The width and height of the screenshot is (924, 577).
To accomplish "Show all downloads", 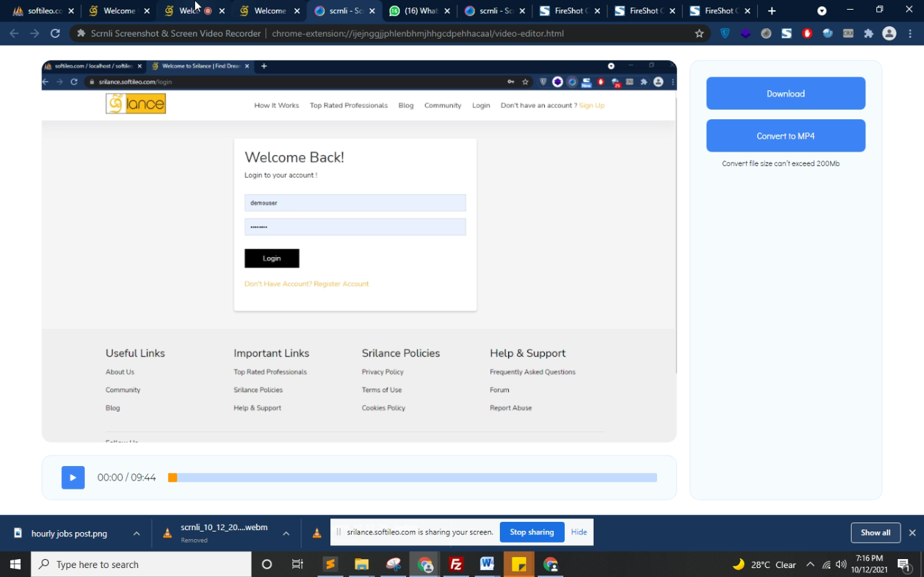I will pos(875,533).
